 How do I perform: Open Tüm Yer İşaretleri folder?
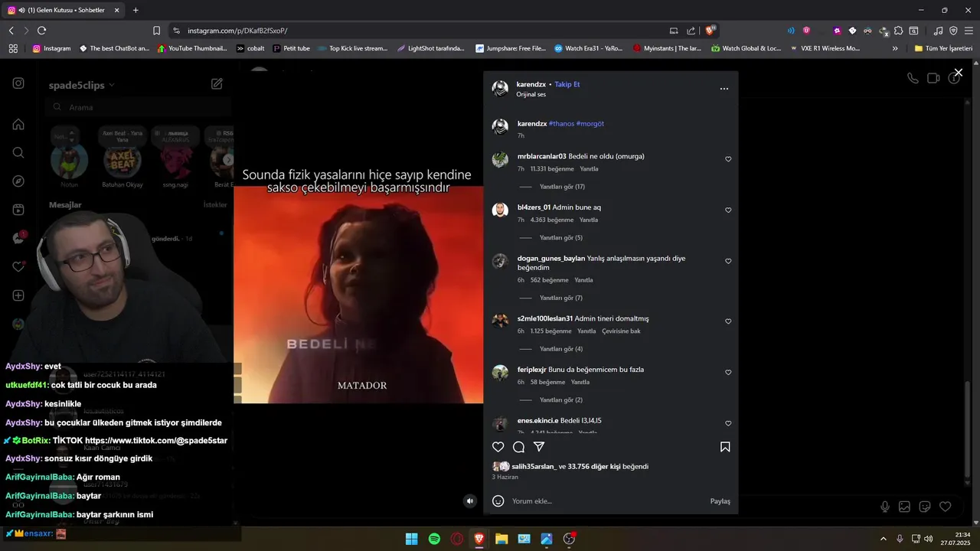pos(943,48)
